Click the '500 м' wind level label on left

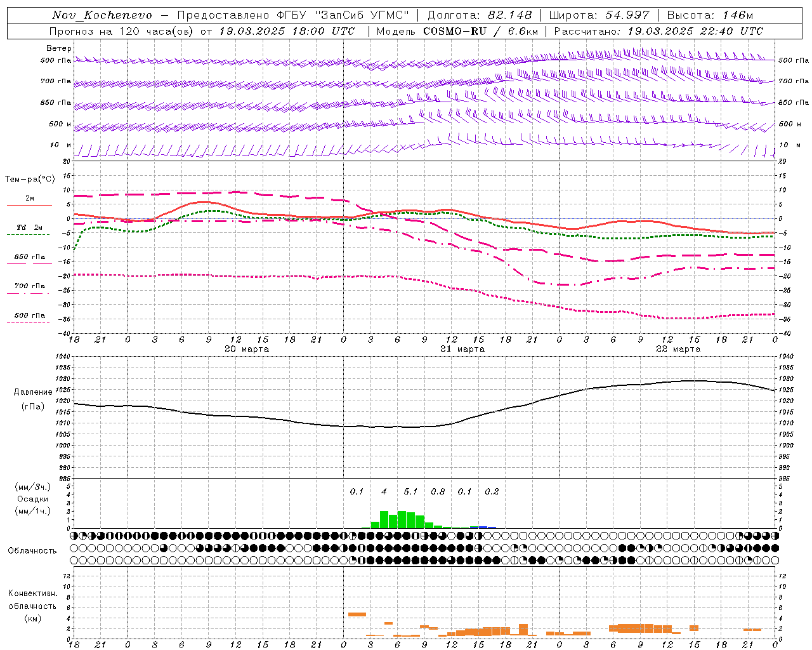(x=60, y=124)
